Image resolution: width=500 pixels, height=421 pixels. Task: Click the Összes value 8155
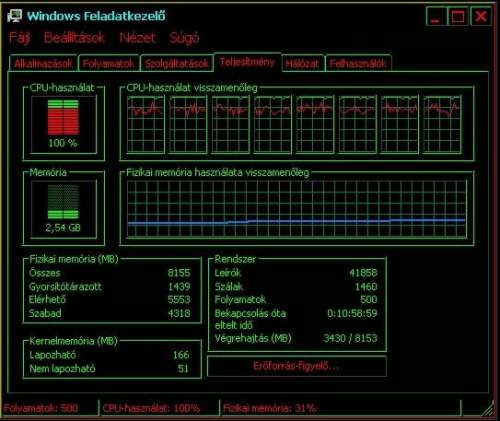[179, 273]
